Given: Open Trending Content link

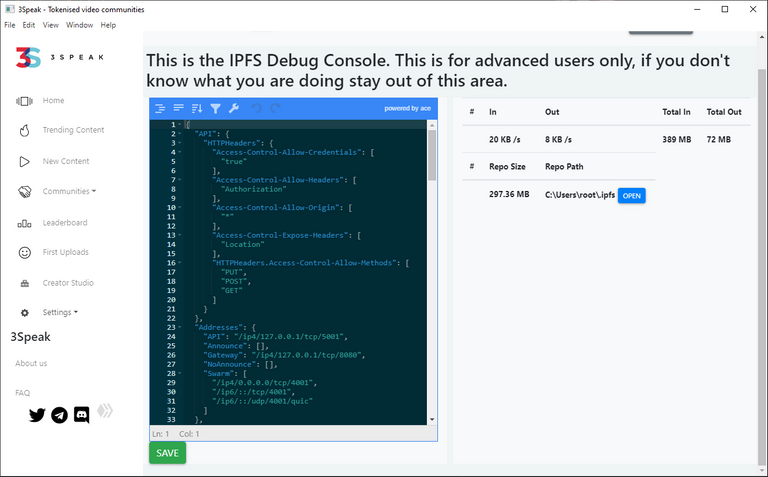Looking at the screenshot, I should pyautogui.click(x=73, y=130).
